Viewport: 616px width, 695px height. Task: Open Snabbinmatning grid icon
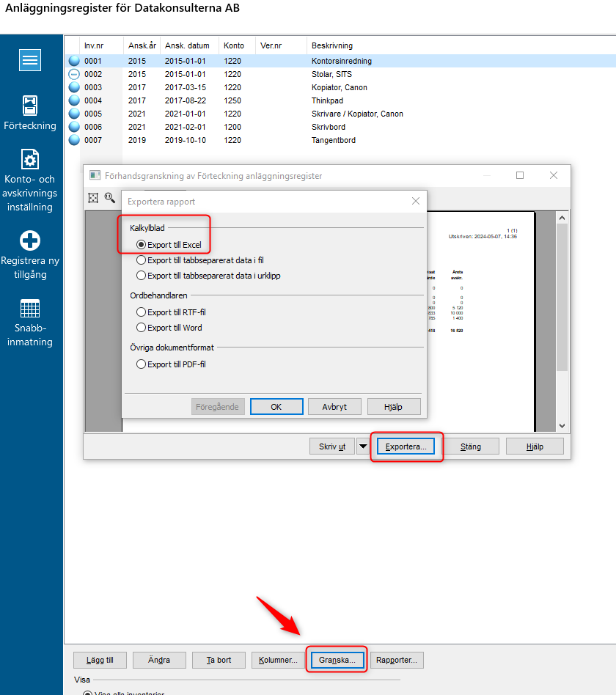(30, 309)
